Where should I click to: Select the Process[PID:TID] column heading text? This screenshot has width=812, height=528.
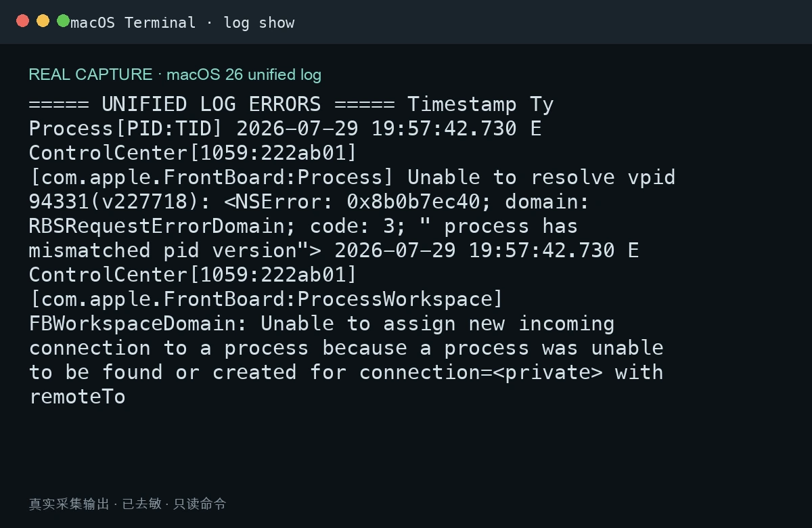(x=125, y=129)
